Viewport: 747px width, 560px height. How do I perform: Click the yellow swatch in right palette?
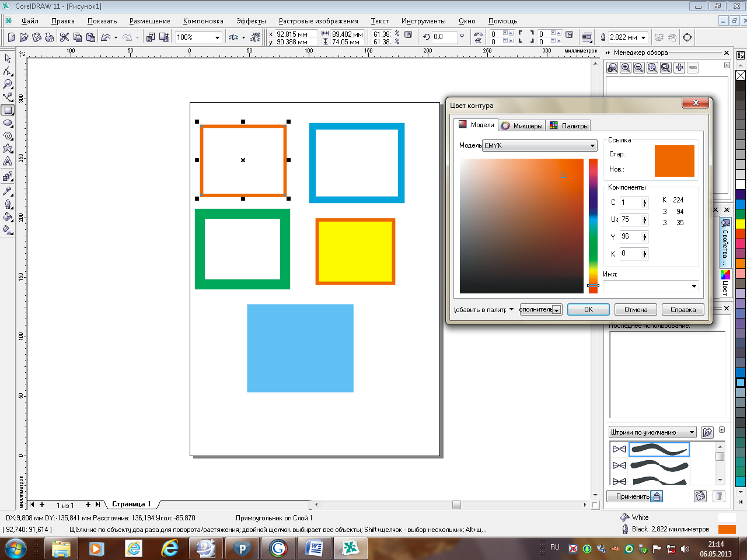tap(741, 223)
